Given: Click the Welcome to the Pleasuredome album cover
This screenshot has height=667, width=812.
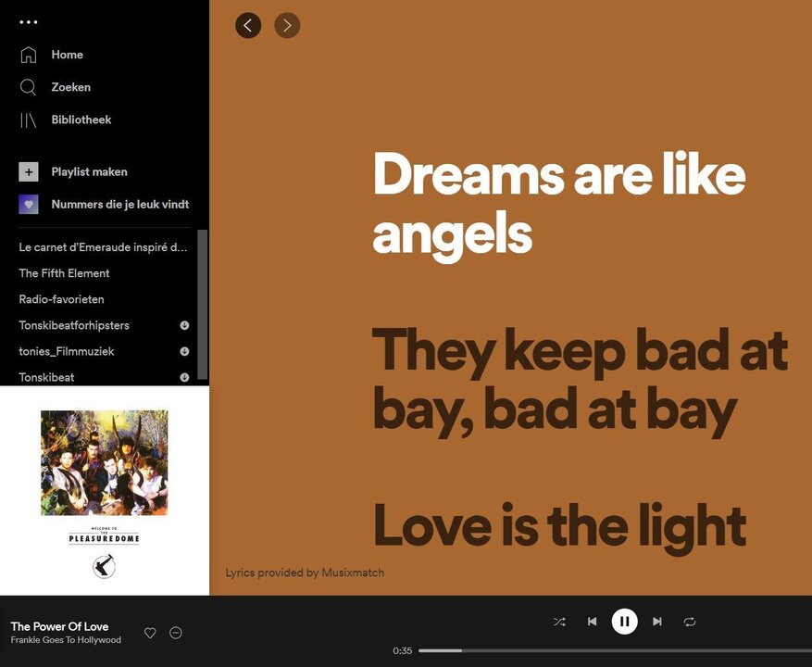Looking at the screenshot, I should coord(105,491).
